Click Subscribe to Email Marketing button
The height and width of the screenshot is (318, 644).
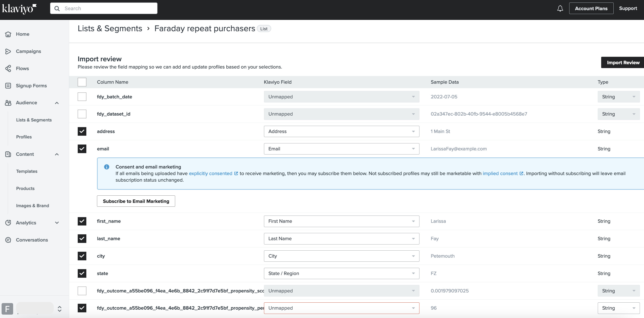pyautogui.click(x=136, y=201)
